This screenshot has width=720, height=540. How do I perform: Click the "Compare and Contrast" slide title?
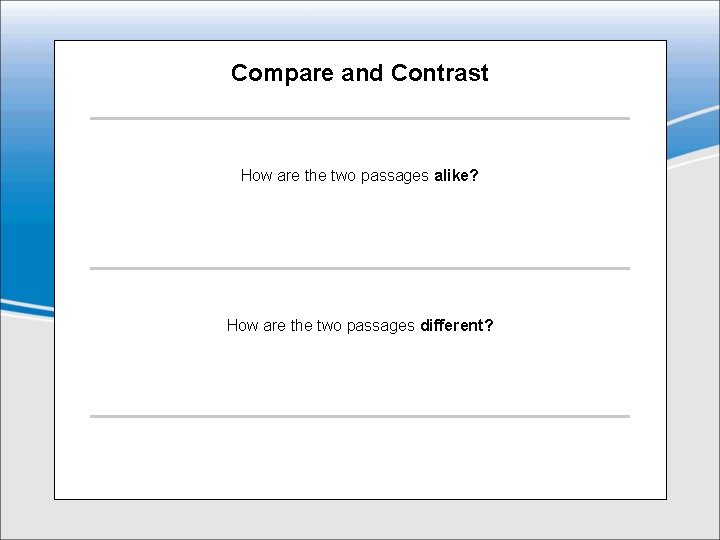360,73
